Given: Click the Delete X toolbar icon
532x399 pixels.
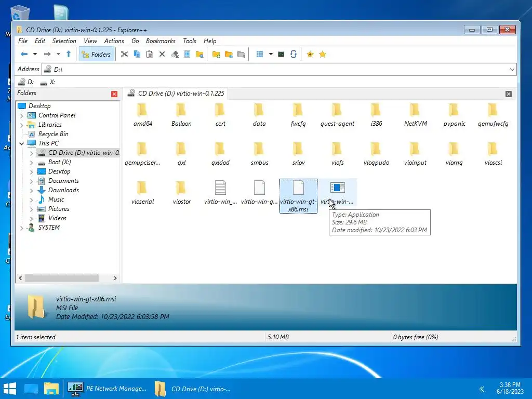Looking at the screenshot, I should pyautogui.click(x=162, y=54).
